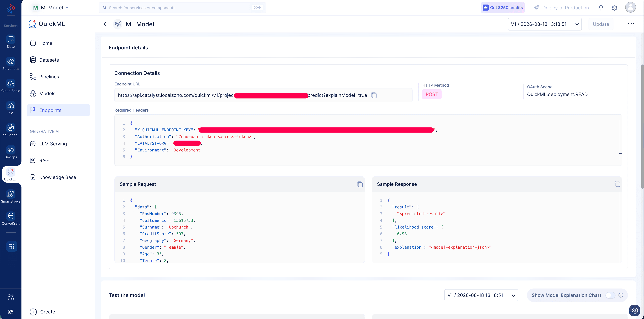Click the QuickML.deployment.READ scope text
This screenshot has height=319, width=644.
[x=557, y=94]
